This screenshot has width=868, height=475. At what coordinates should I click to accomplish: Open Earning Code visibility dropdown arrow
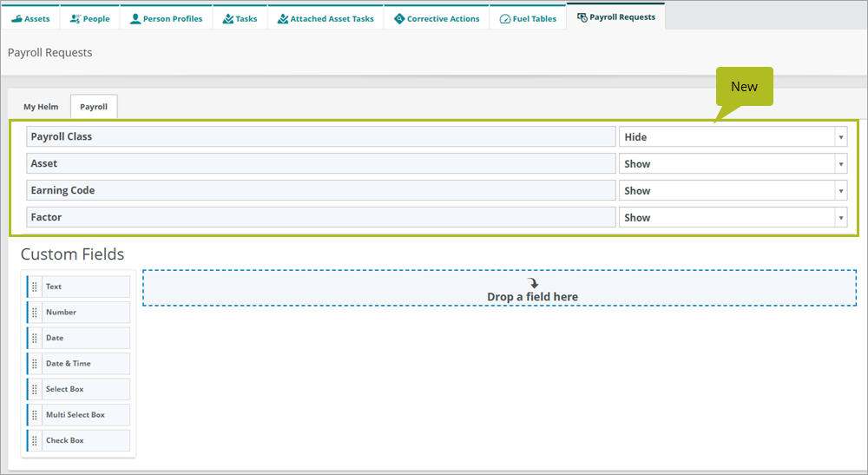click(840, 190)
